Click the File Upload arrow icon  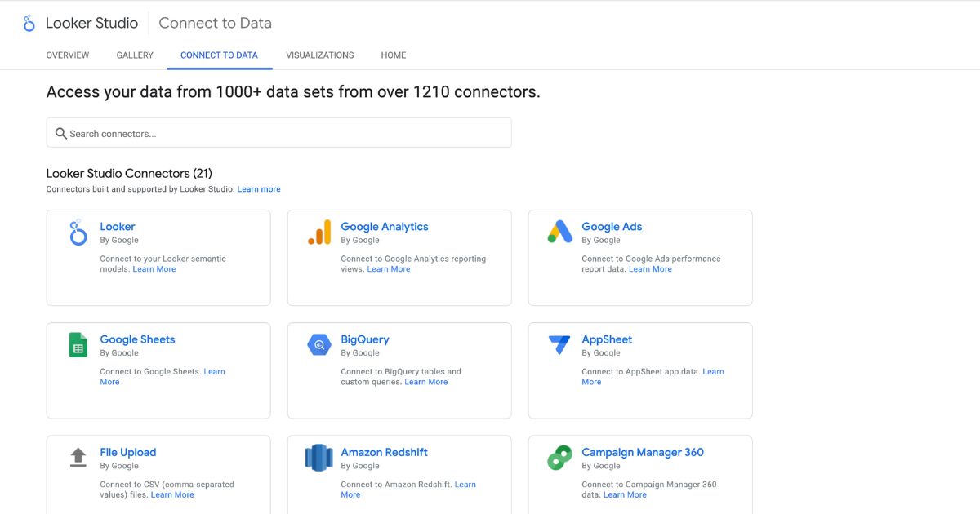(78, 458)
